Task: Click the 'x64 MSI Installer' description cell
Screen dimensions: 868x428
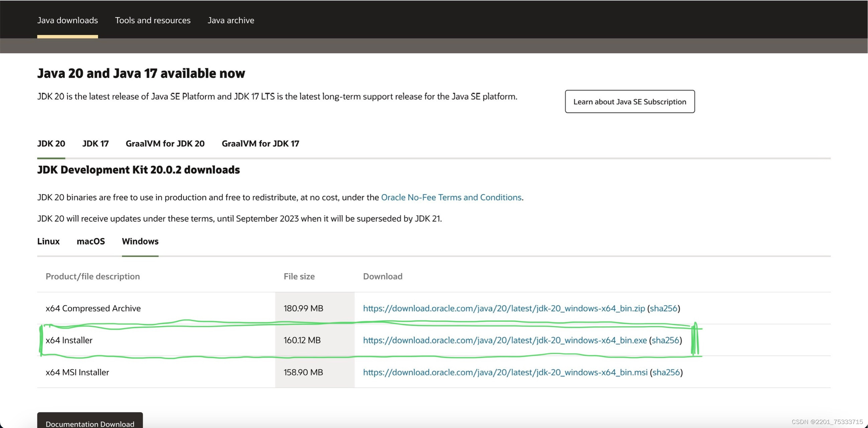Action: (x=156, y=372)
